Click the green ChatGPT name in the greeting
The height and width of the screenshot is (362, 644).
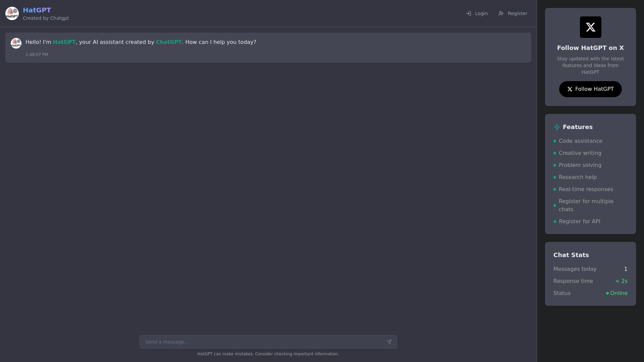(x=169, y=42)
